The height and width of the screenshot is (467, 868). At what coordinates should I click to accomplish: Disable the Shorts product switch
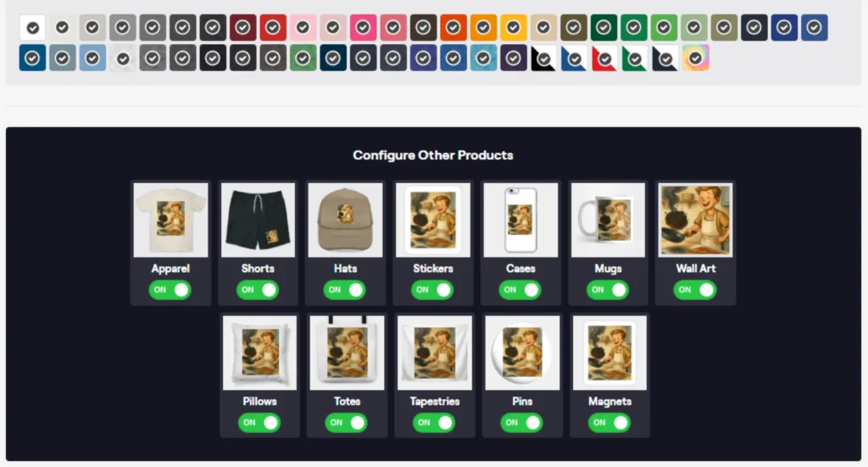(x=258, y=290)
